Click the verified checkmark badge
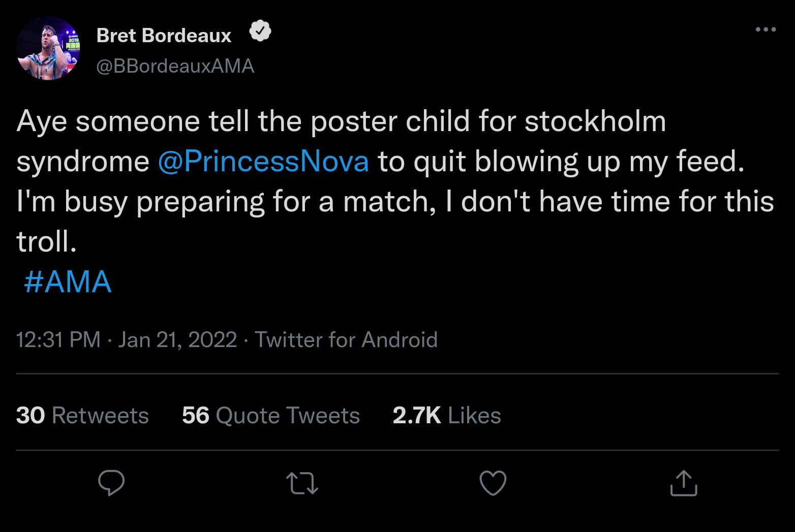Image resolution: width=795 pixels, height=532 pixels. (x=260, y=32)
